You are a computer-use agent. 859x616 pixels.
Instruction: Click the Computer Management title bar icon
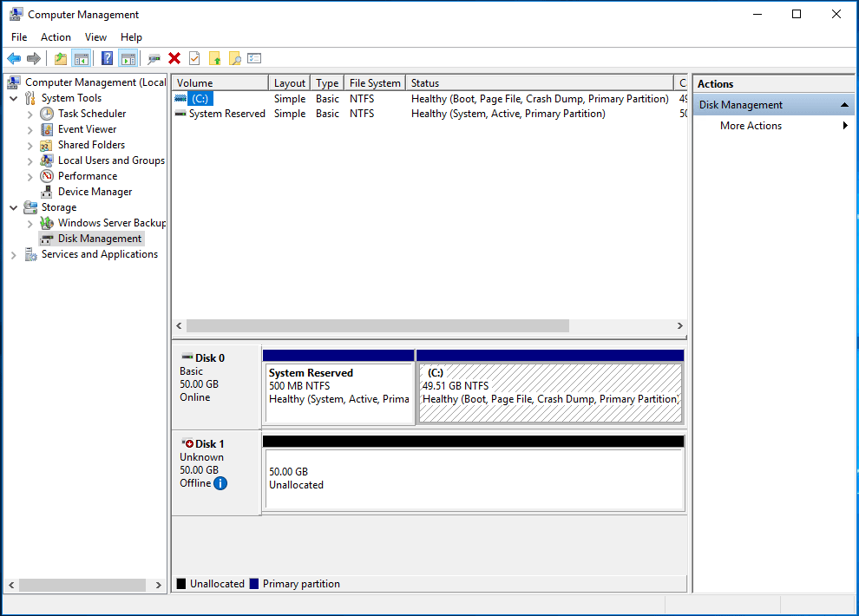(16, 14)
